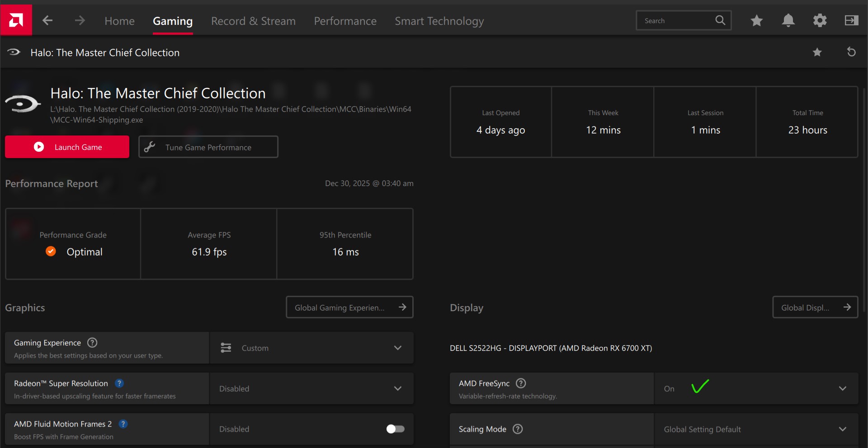Click the Average FPS 61.9 fps value
The width and height of the screenshot is (868, 448).
click(209, 252)
